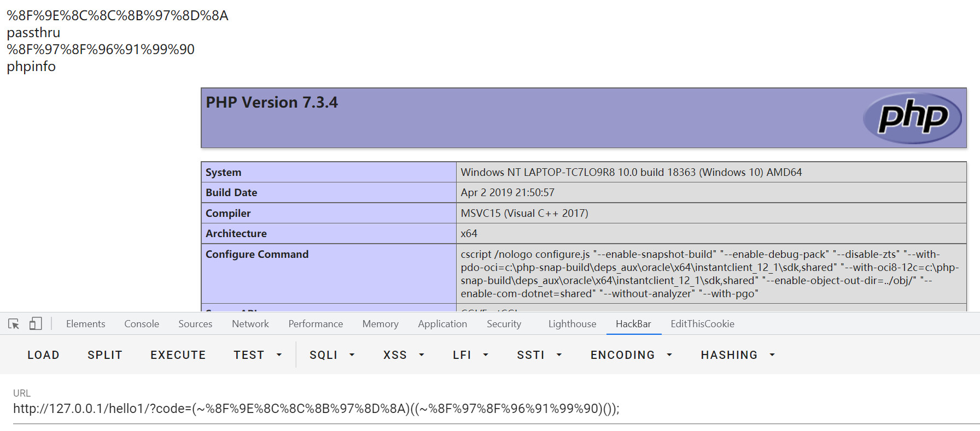Click the Windows NT LAPTOP system value
Viewport: 980px width, 431px height.
631,172
